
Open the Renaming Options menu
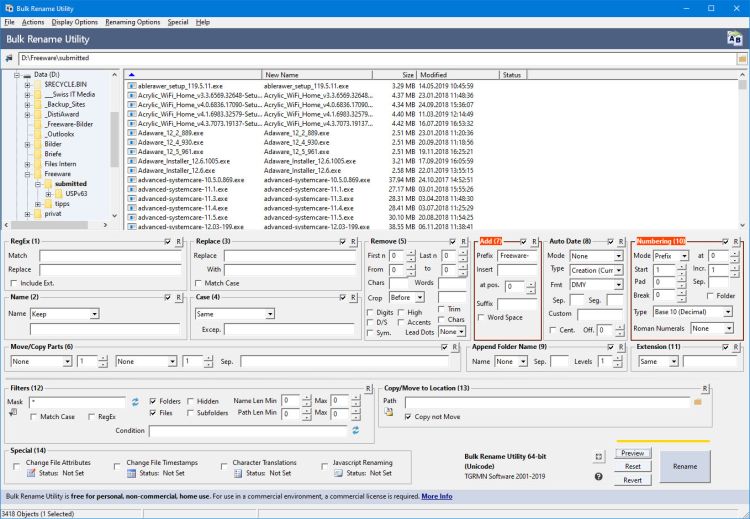(133, 21)
